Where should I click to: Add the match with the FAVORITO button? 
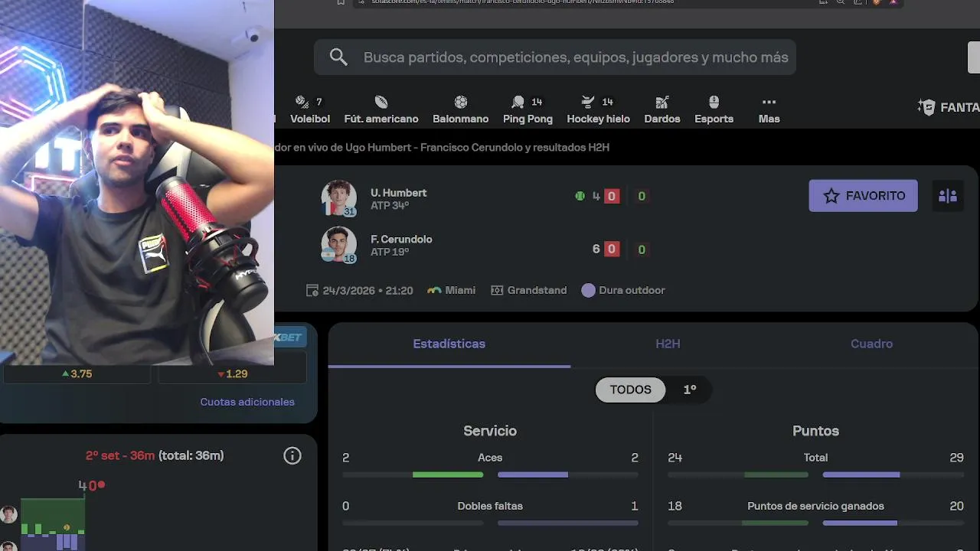tap(863, 196)
